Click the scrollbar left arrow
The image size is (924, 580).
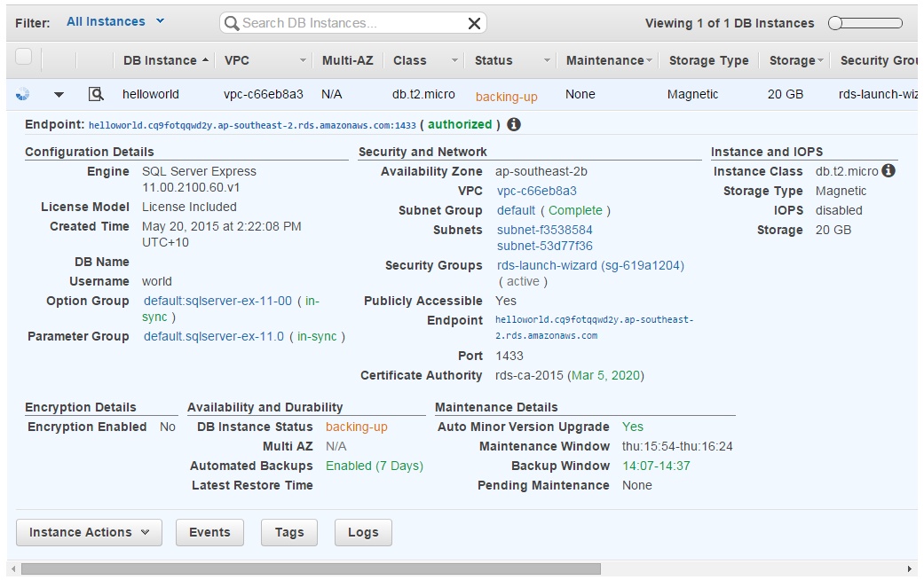pyautogui.click(x=13, y=568)
